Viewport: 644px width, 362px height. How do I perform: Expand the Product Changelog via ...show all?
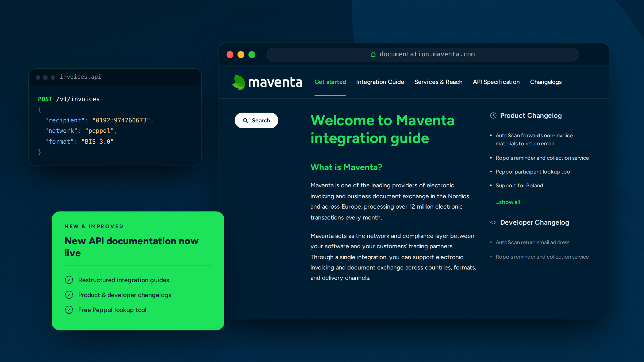pos(507,202)
